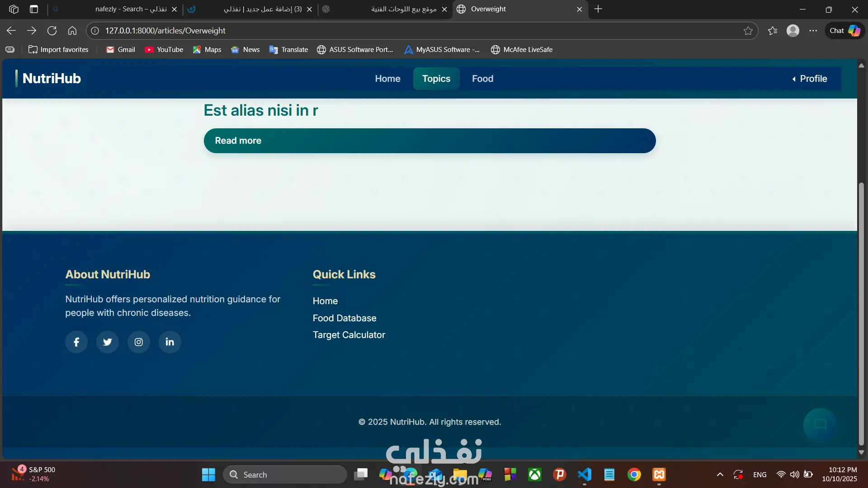This screenshot has height=488, width=868.
Task: Go to browser home page icon
Action: click(72, 31)
